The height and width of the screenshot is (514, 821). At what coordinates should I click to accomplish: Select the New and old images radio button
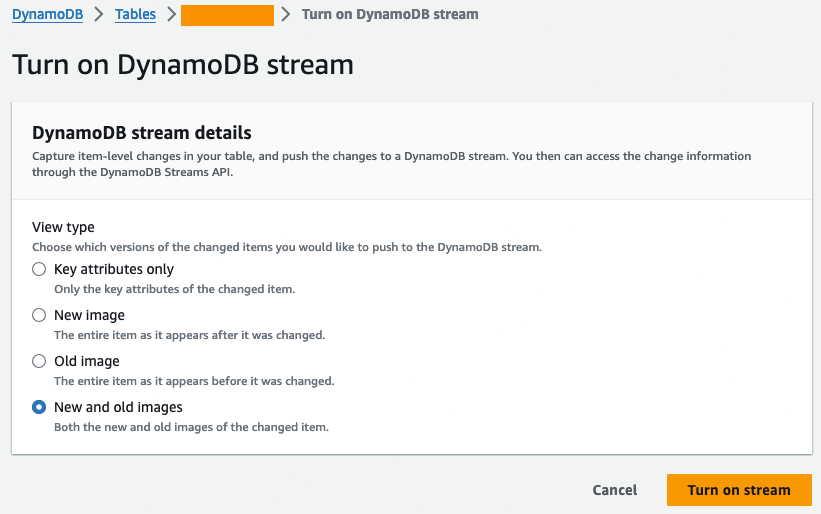pos(39,407)
